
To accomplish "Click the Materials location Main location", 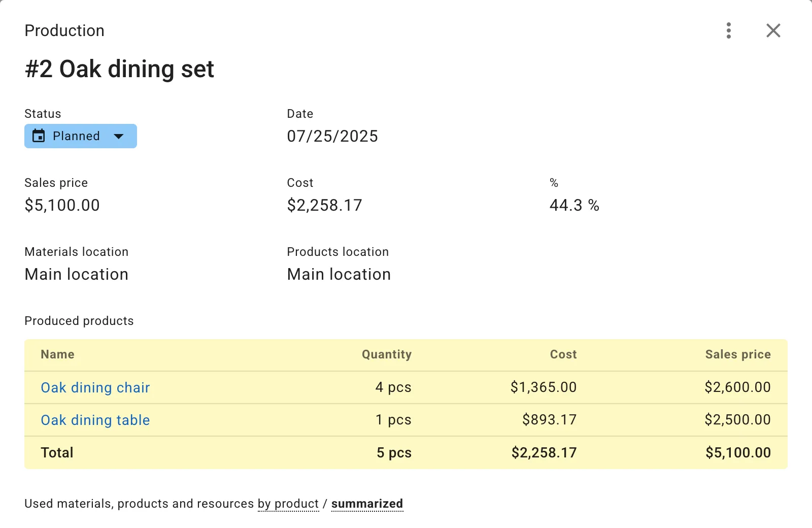I will click(76, 274).
